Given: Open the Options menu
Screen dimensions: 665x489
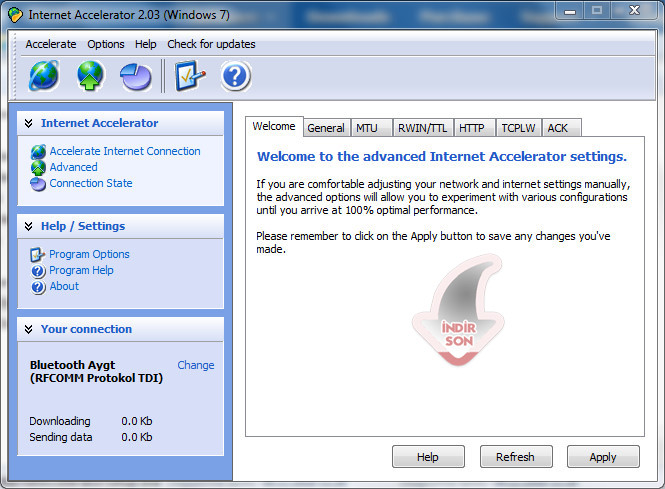Looking at the screenshot, I should [x=106, y=44].
